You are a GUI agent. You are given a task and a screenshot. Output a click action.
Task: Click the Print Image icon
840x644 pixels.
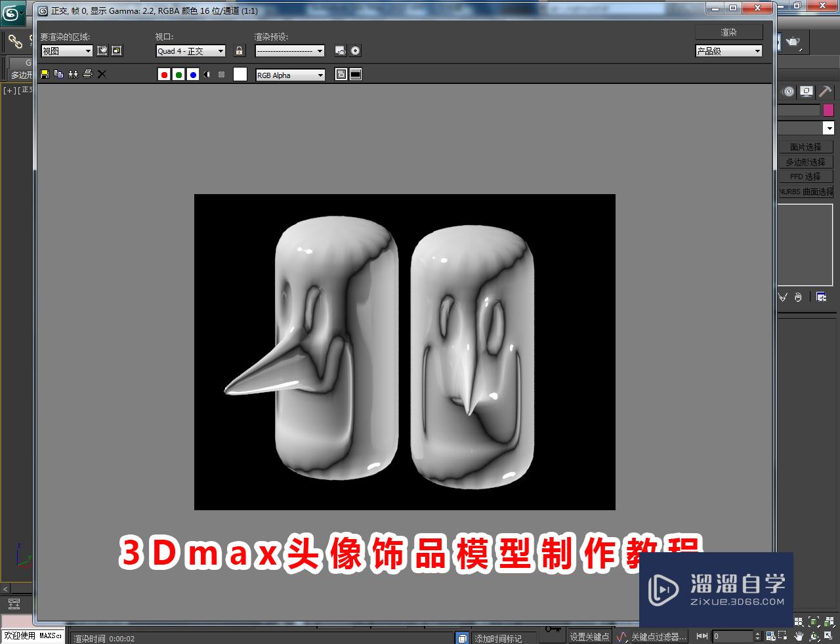tap(88, 74)
